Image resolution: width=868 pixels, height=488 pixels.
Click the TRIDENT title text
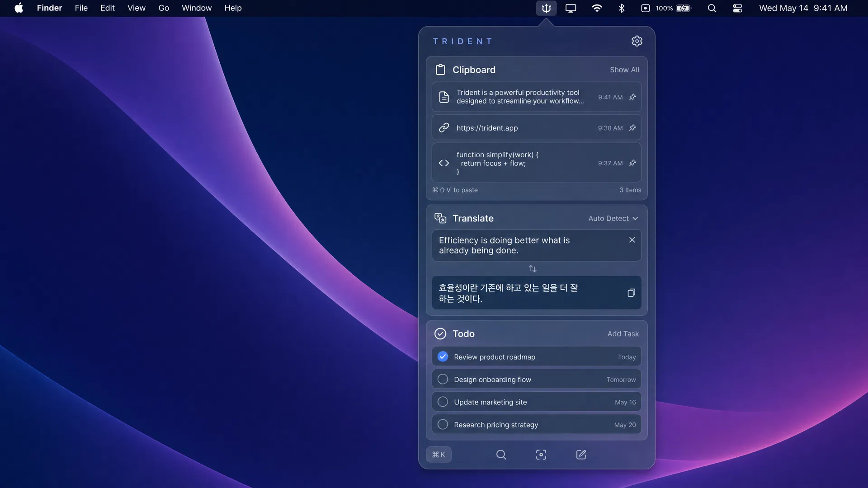[x=462, y=41]
